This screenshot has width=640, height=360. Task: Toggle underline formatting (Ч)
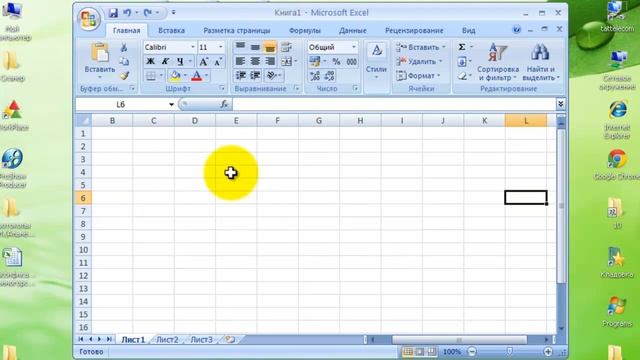tap(180, 61)
